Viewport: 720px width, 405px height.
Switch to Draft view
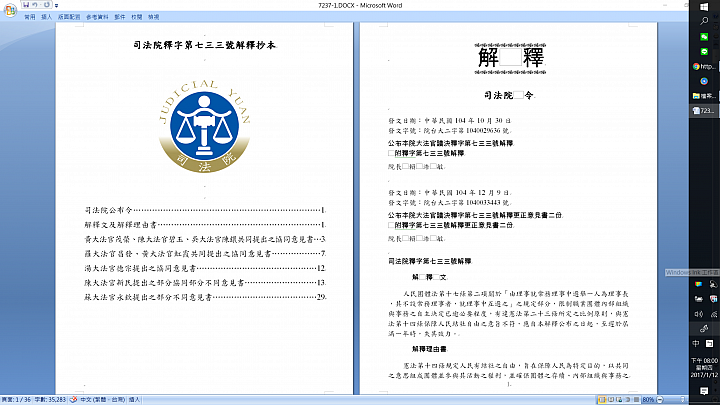click(x=636, y=400)
